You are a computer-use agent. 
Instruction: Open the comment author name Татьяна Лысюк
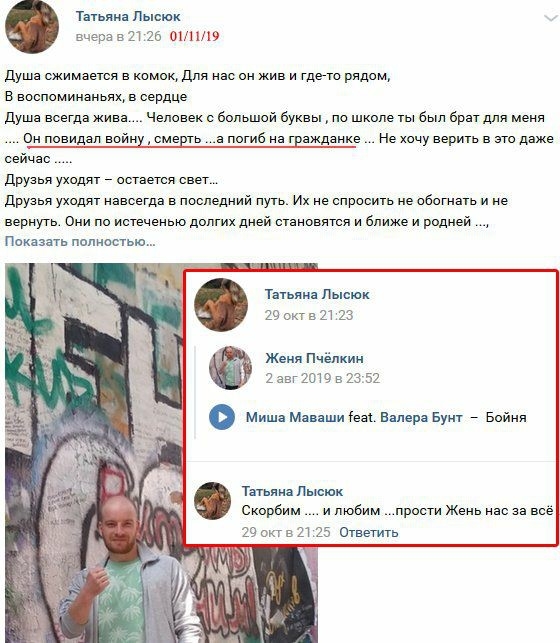[x=292, y=491]
